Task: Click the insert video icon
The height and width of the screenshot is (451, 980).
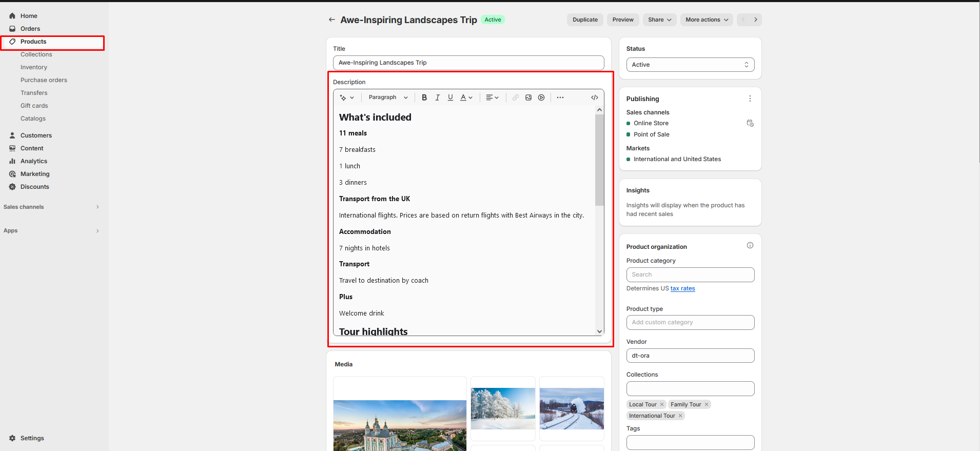Action: point(541,97)
